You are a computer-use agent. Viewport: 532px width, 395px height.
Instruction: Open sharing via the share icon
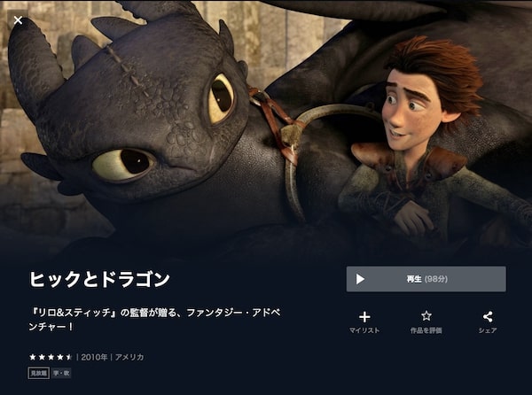click(x=488, y=317)
